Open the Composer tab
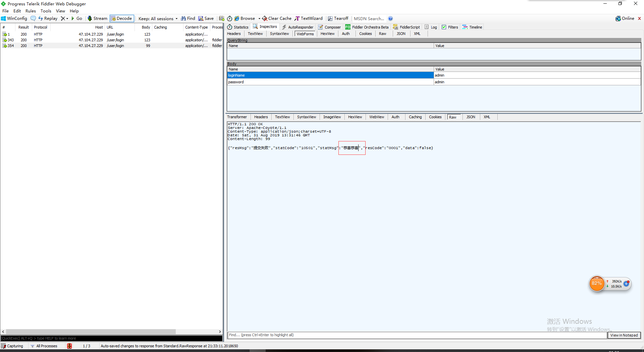644x352 pixels. (329, 27)
